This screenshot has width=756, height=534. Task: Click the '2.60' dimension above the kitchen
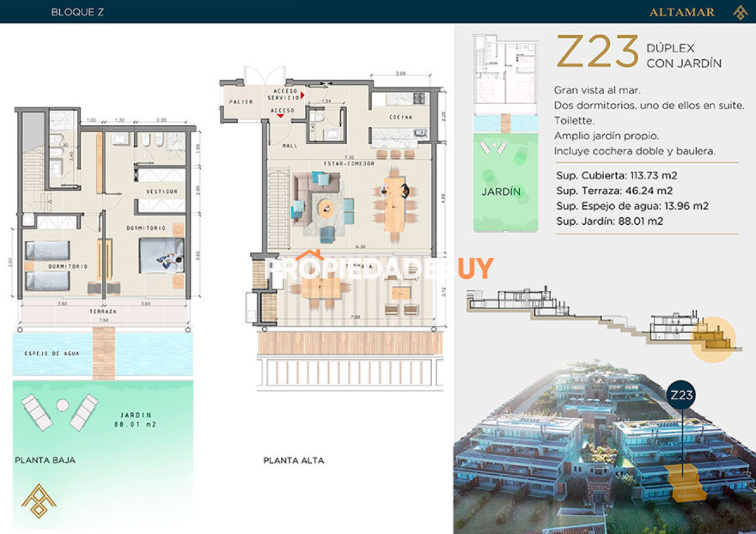click(401, 74)
